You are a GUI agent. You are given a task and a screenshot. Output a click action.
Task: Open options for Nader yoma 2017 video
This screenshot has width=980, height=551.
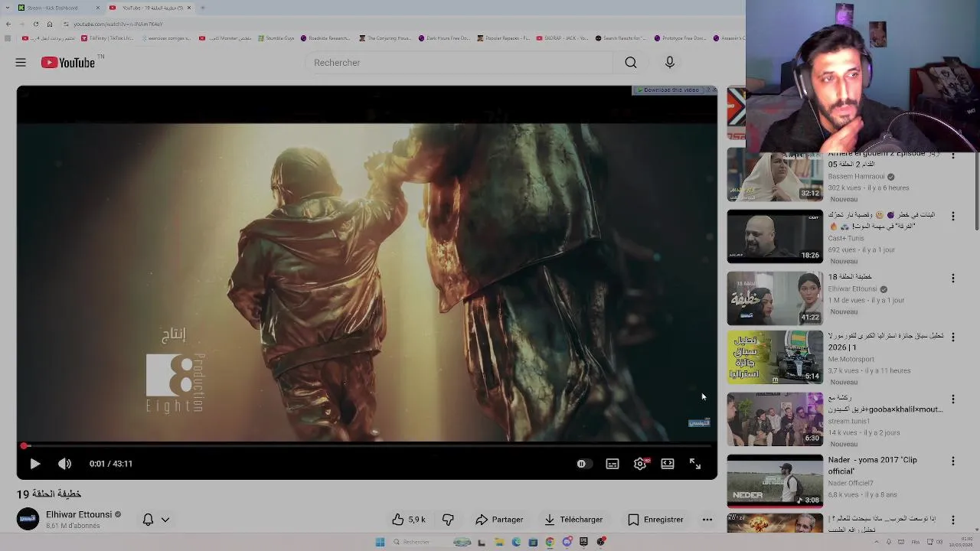click(x=953, y=461)
